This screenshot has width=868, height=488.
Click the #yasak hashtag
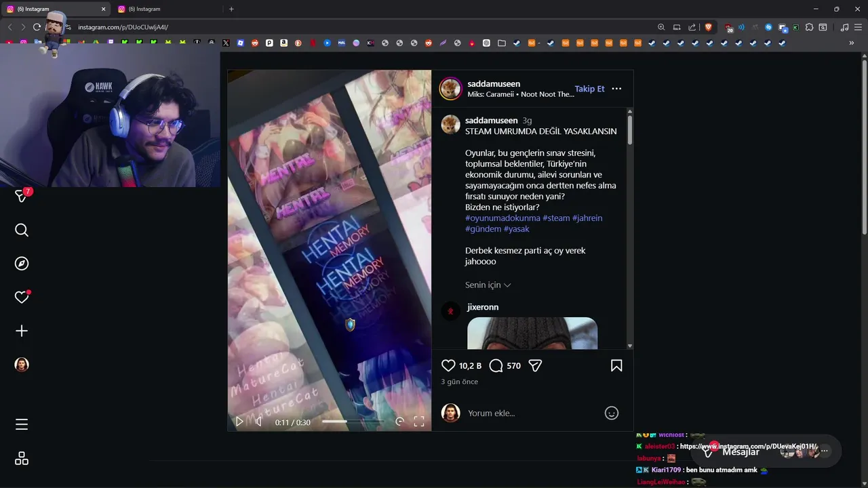(x=517, y=229)
